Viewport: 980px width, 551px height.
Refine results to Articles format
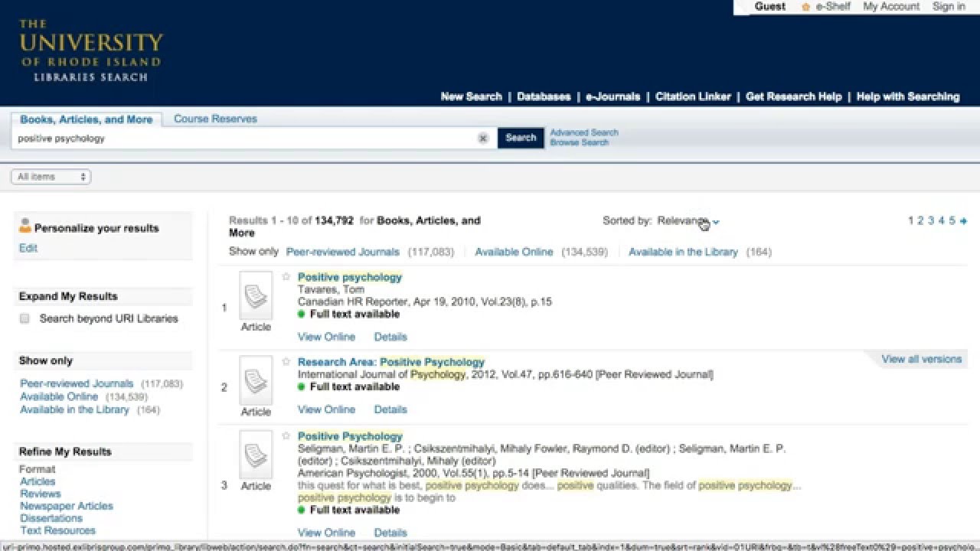click(38, 481)
